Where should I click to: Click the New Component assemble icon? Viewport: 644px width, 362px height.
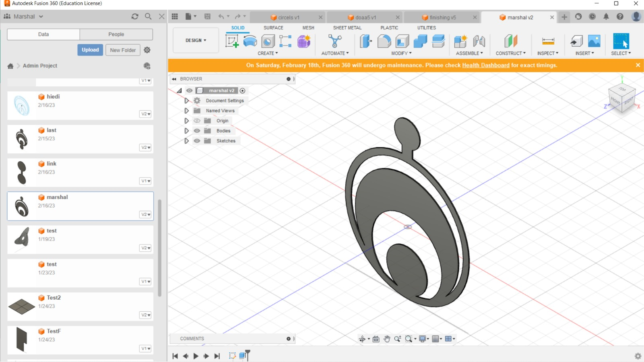(460, 41)
